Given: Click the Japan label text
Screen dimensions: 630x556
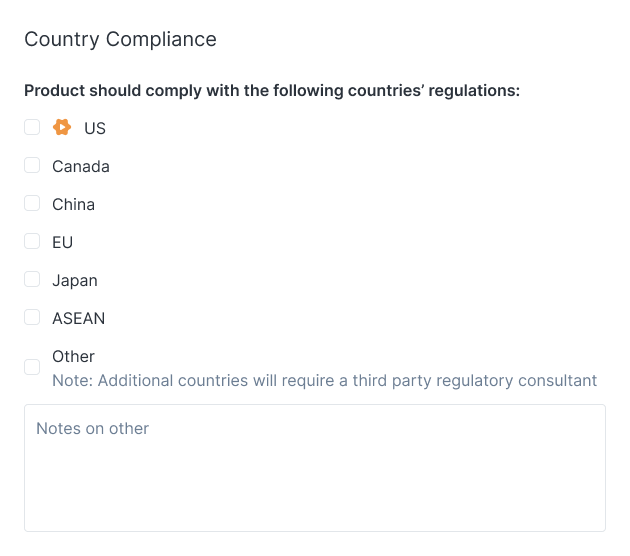Looking at the screenshot, I should tap(75, 281).
